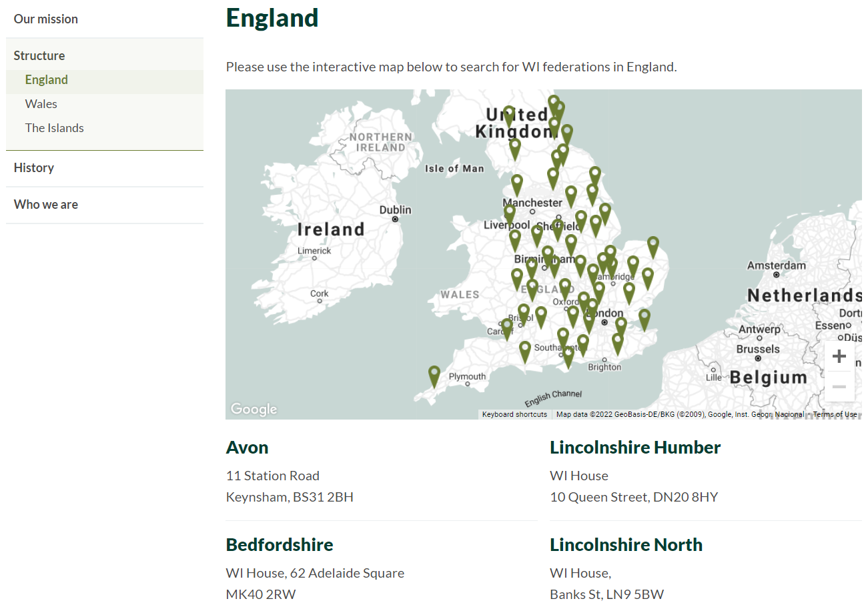Open the Avon federation heading

click(248, 447)
